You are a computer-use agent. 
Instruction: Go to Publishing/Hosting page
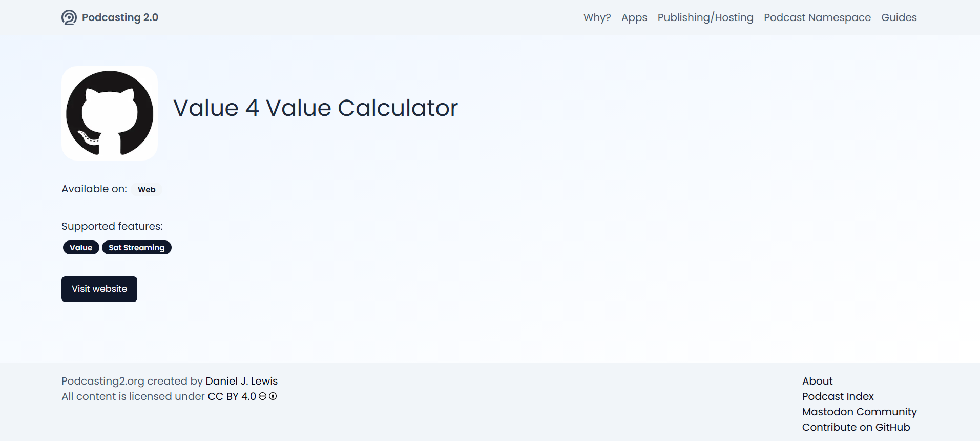tap(705, 17)
